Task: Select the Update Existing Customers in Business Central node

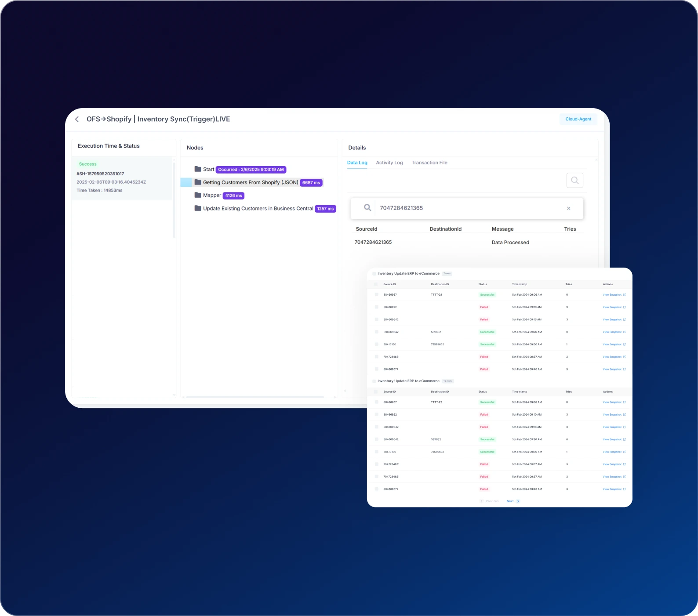Action: coord(258,209)
